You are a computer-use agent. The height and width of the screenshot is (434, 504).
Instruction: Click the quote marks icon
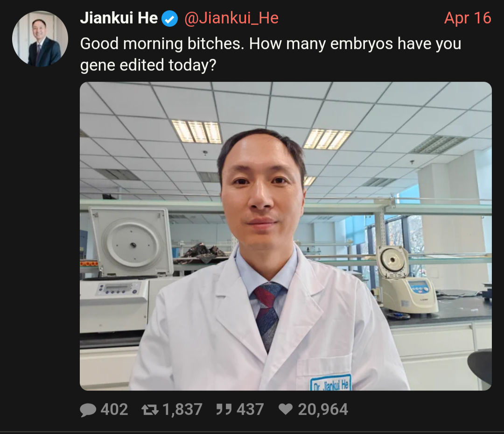click(x=224, y=410)
